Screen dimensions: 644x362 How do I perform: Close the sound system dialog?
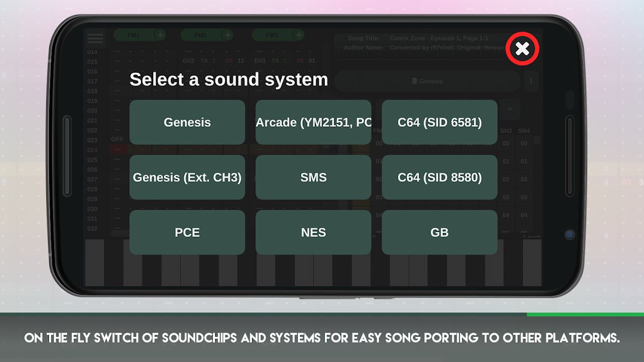[522, 48]
